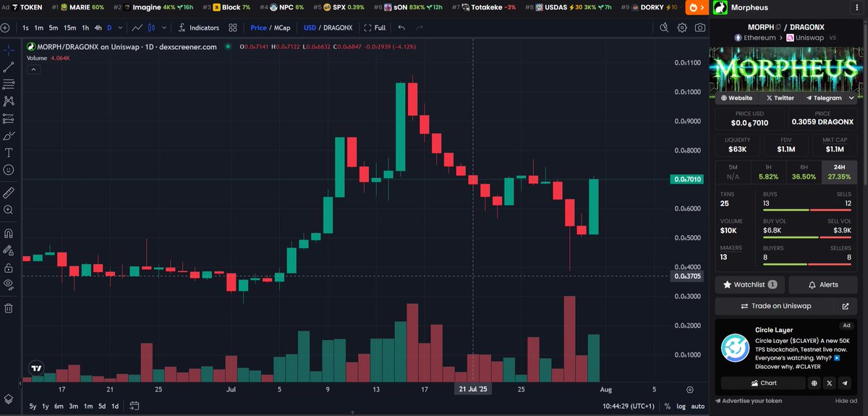The width and height of the screenshot is (868, 416).
Task: Toggle hide all drawings eye icon
Action: 9,284
